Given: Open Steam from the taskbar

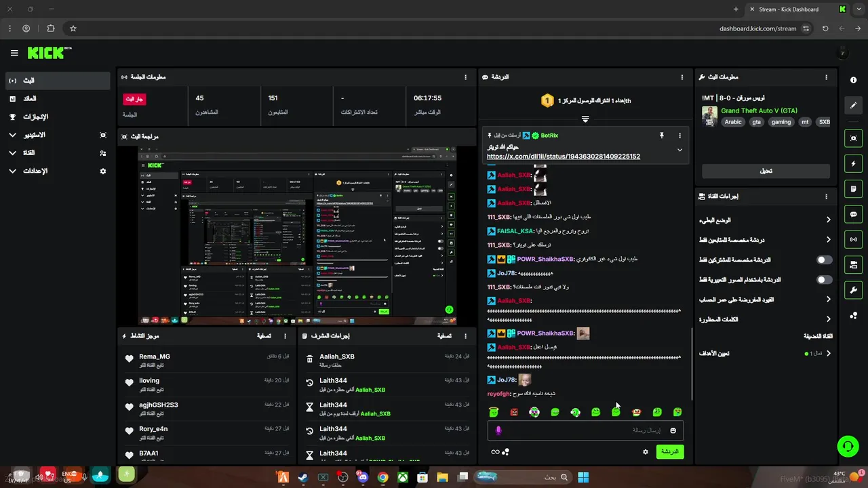Looking at the screenshot, I should coord(303,477).
